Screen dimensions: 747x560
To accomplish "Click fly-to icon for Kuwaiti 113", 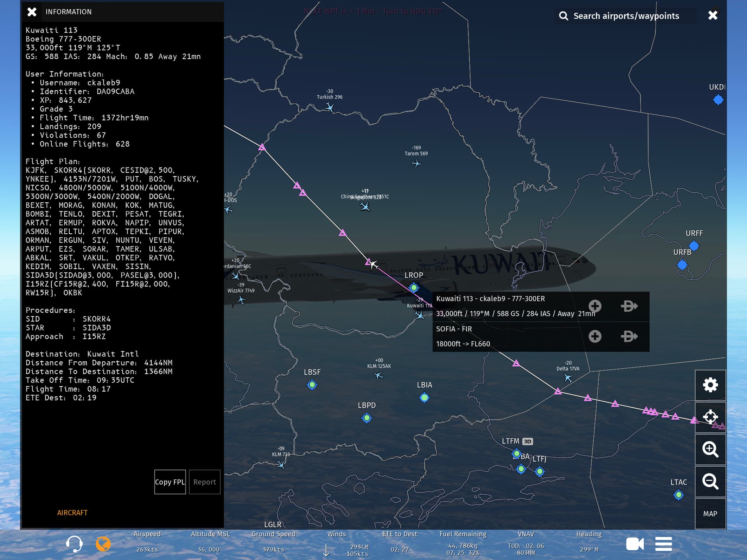I will 629,306.
